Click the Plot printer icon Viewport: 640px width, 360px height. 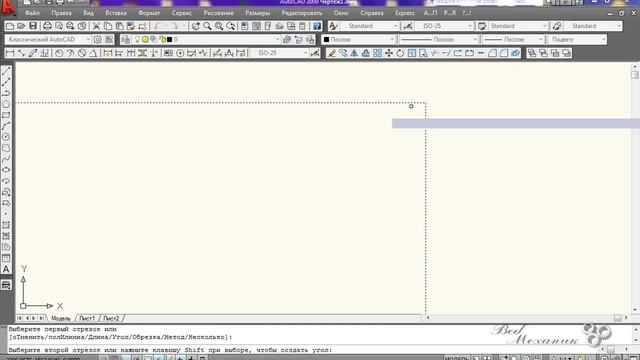pyautogui.click(x=47, y=26)
